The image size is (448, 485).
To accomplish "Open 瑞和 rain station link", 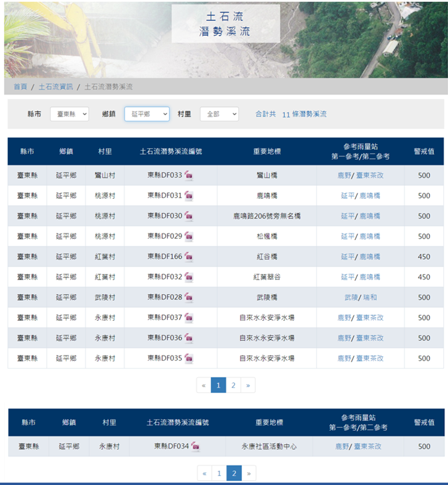I will point(370,297).
